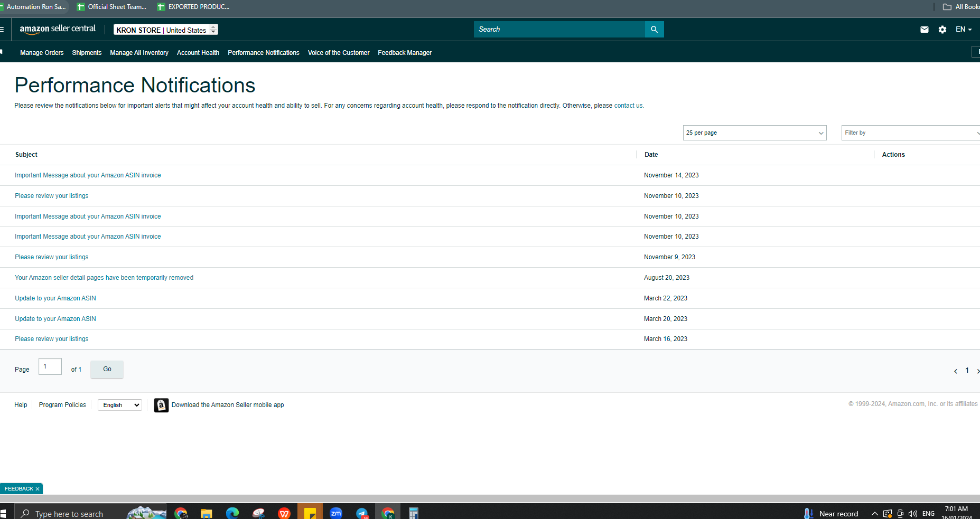Click the volume speaker tray icon
This screenshot has height=519, width=980.
tap(912, 514)
